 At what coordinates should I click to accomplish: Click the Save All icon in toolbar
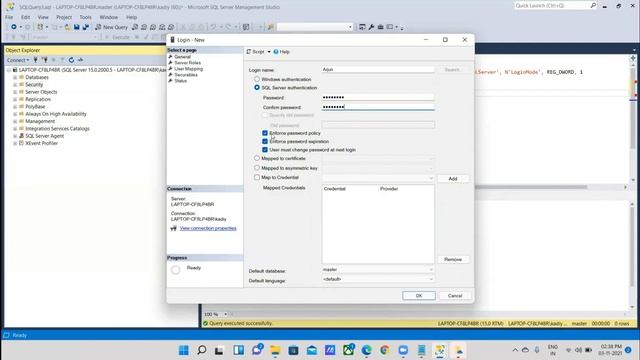(x=86, y=27)
